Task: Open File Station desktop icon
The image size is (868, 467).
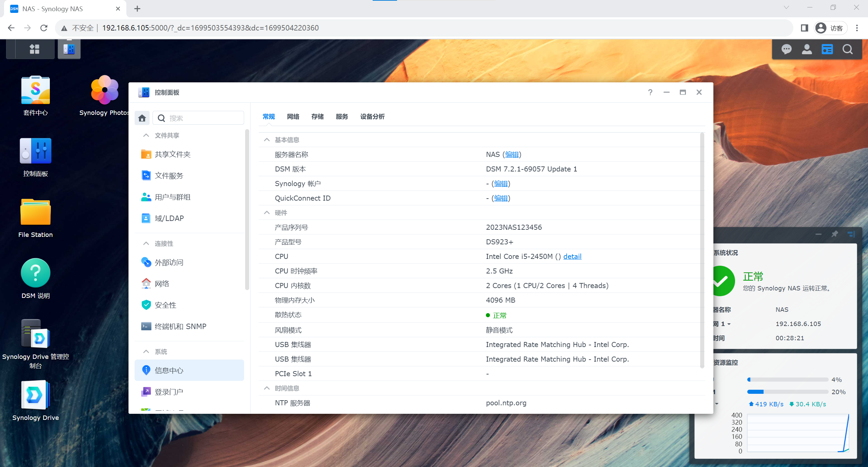Action: click(x=36, y=218)
